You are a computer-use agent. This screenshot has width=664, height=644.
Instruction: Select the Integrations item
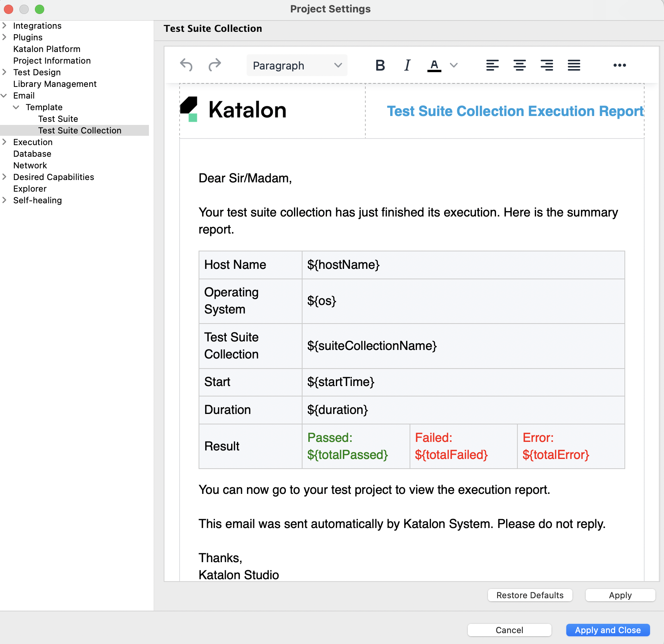coord(37,26)
